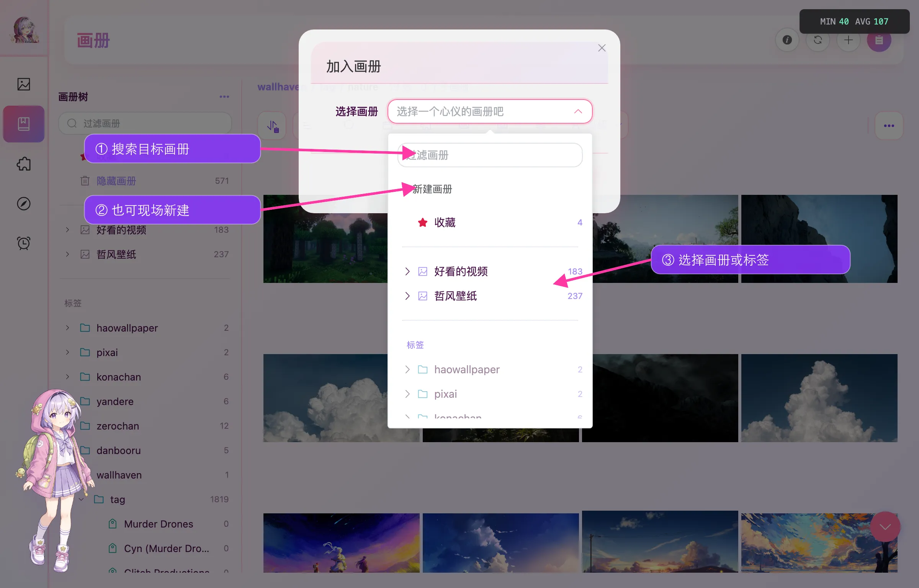This screenshot has width=919, height=588.
Task: Select wallhaven tag in sidebar
Action: point(146,475)
